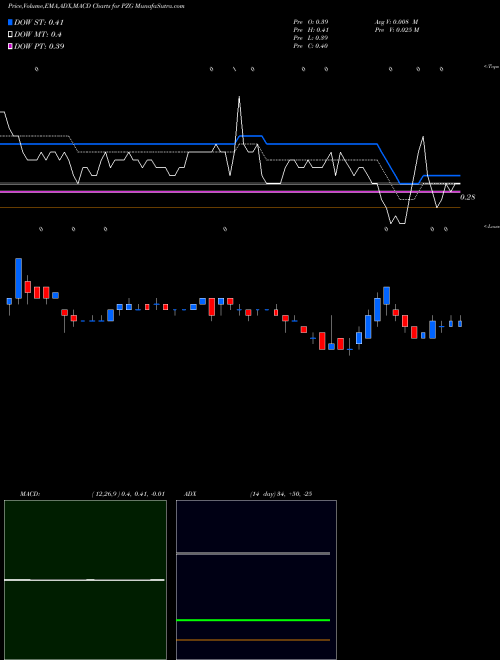This screenshot has height=660, width=500.
Task: Click the last blue candlestick on the right
Action: point(460,323)
